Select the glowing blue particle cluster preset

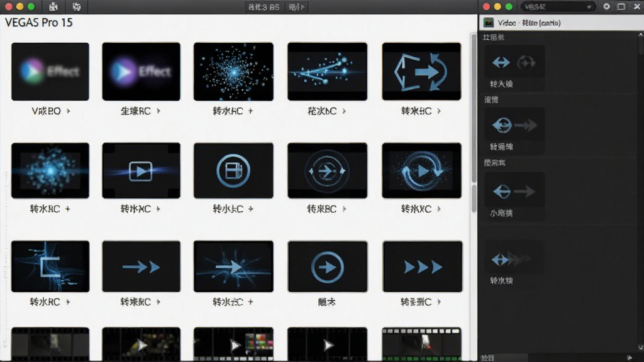click(50, 170)
